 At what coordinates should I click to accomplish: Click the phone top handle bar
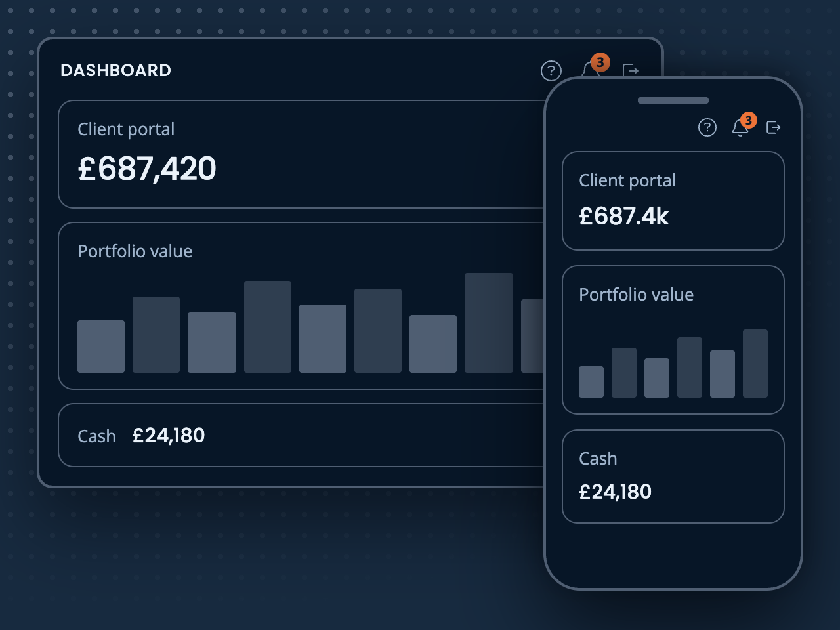click(673, 100)
